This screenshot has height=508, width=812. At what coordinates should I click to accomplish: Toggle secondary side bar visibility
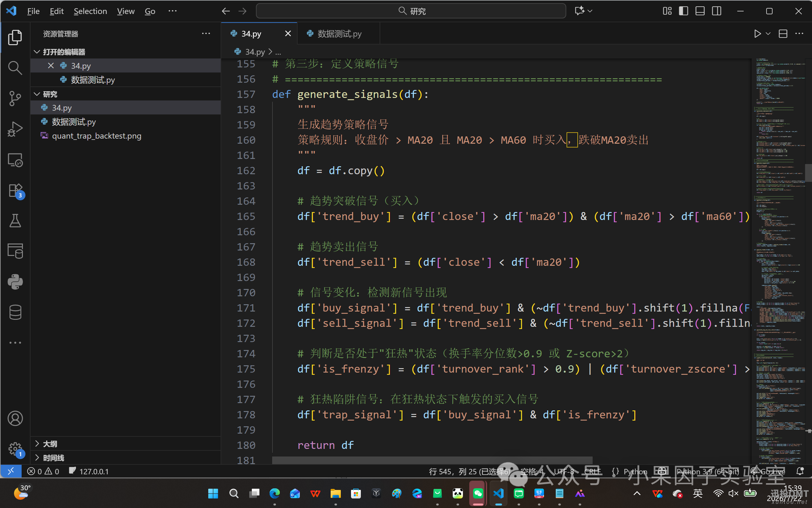(x=717, y=11)
